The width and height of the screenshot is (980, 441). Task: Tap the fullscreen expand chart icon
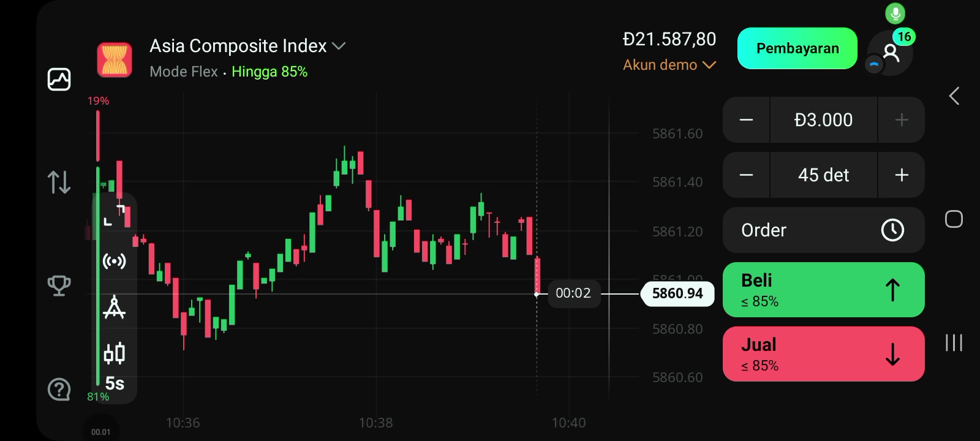[114, 215]
